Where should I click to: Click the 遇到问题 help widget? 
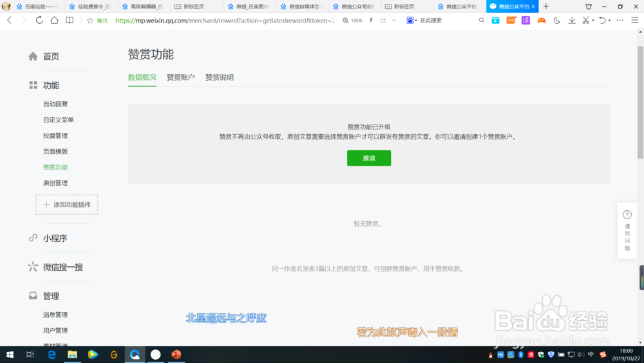click(x=627, y=231)
